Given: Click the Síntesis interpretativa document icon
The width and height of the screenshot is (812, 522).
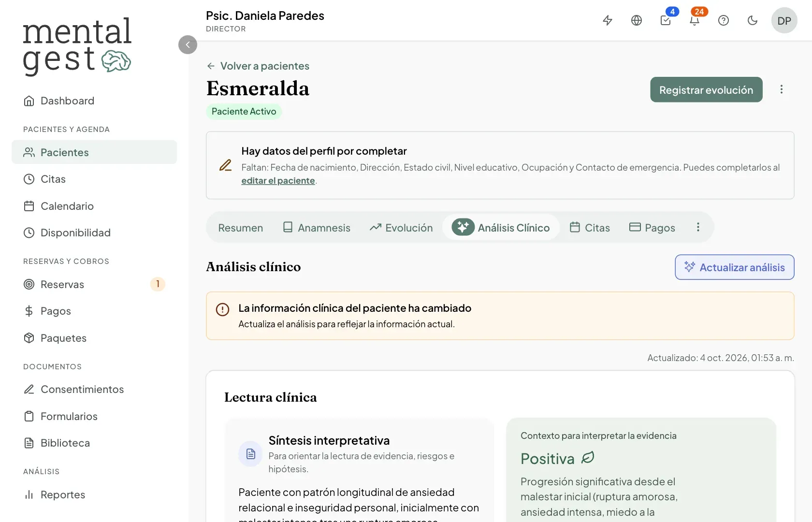Looking at the screenshot, I should point(251,454).
